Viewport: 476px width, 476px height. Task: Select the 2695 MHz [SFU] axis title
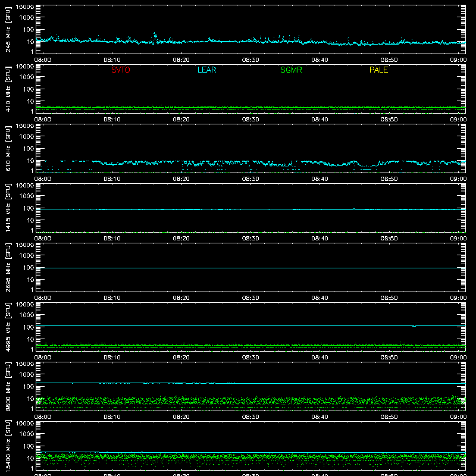pos(8,267)
